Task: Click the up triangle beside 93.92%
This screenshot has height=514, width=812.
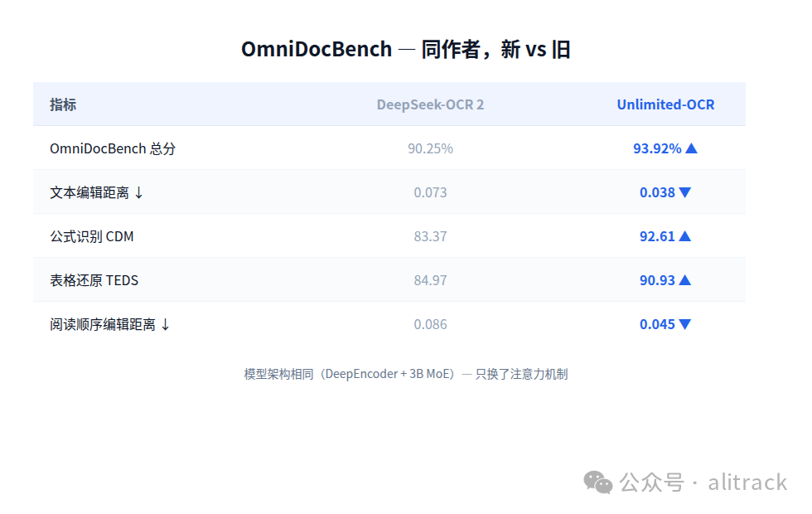Action: [x=691, y=148]
